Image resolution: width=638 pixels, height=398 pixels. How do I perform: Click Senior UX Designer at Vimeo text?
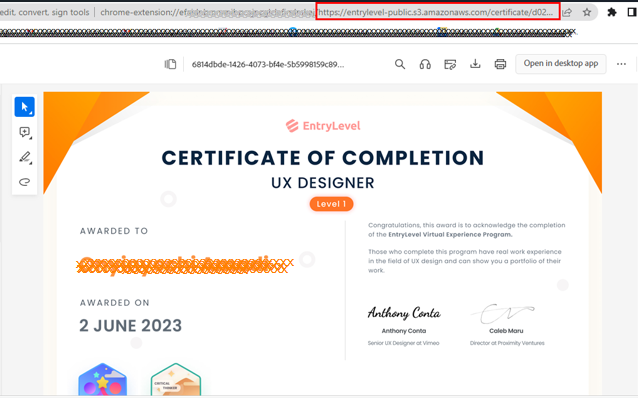[x=404, y=343]
